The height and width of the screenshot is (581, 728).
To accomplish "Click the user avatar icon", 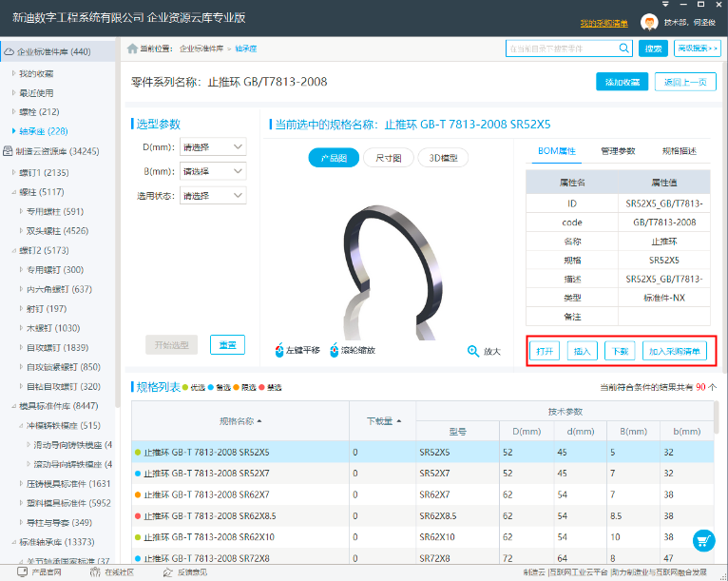I will [x=649, y=22].
